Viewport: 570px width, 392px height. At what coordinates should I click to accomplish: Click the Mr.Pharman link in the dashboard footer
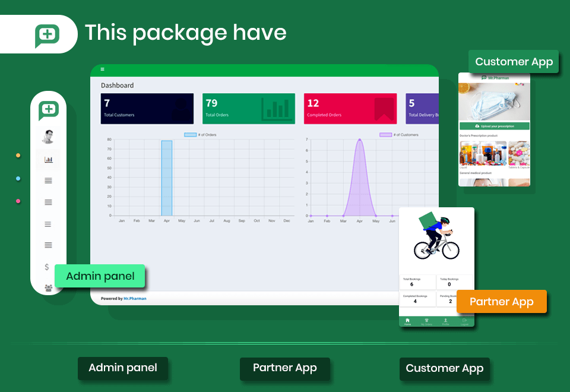tap(135, 299)
